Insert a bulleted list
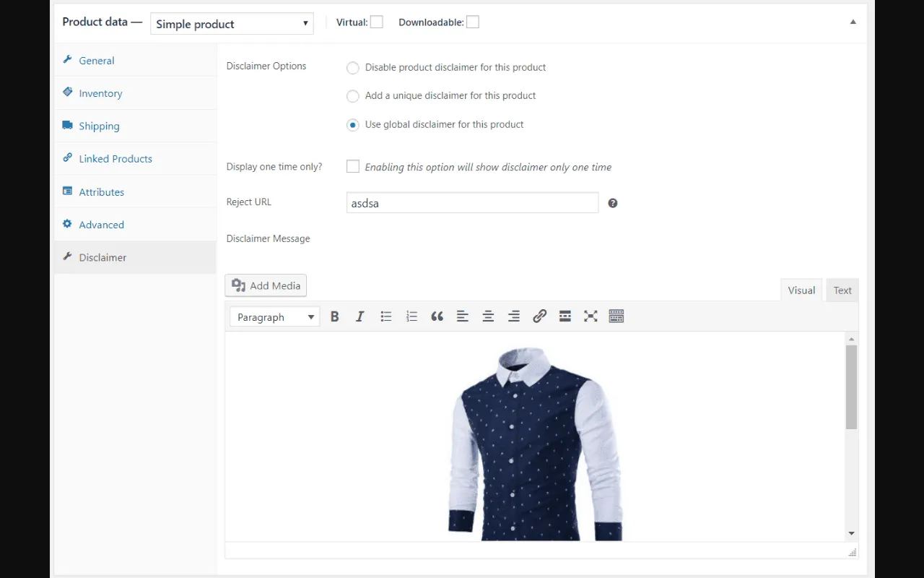924x578 pixels. point(385,316)
